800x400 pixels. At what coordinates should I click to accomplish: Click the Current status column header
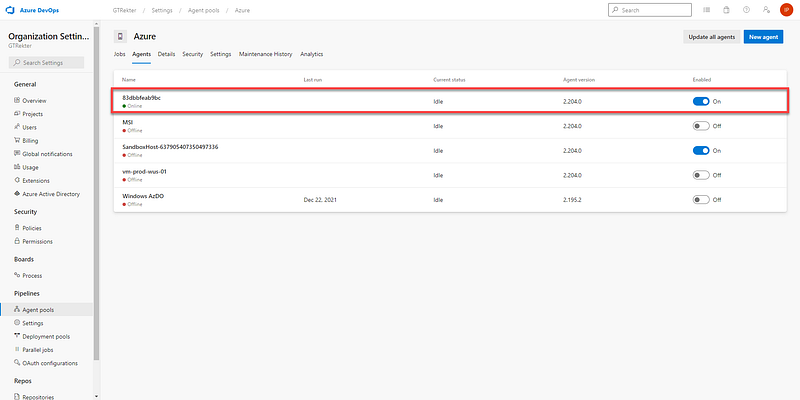pos(449,80)
